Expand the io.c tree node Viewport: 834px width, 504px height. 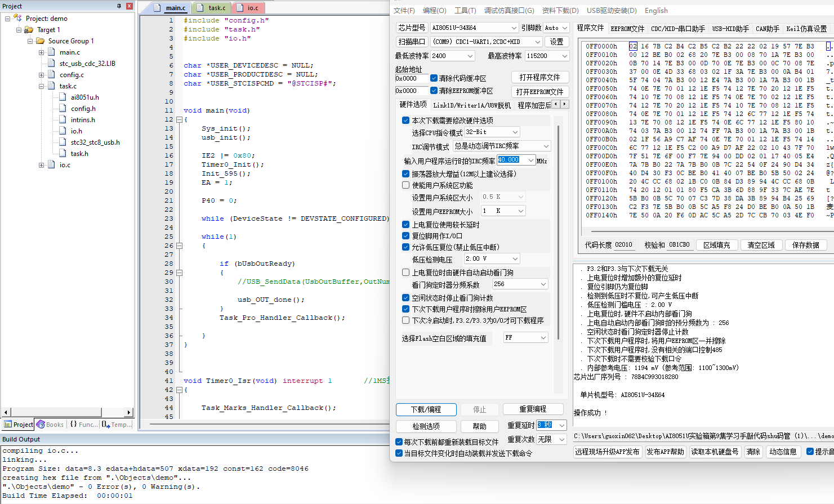(x=41, y=165)
